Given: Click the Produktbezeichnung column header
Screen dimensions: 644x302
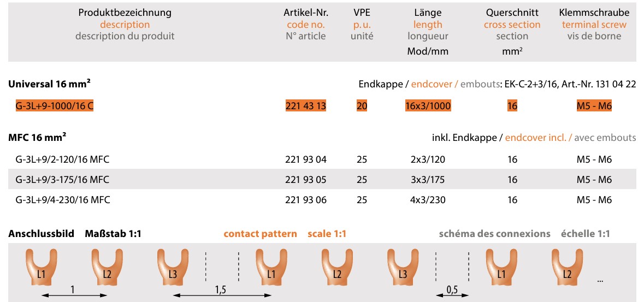Looking at the screenshot, I should pyautogui.click(x=125, y=13).
